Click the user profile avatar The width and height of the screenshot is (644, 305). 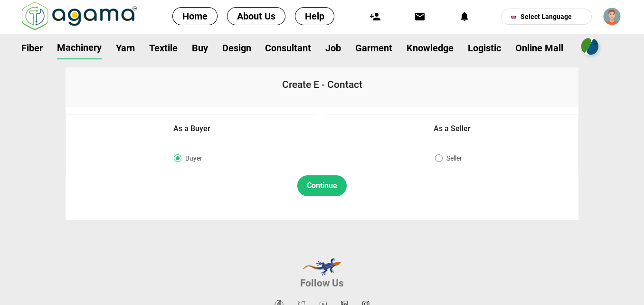pos(612,17)
